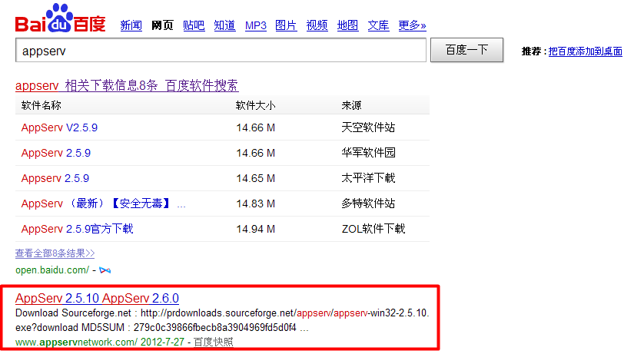Go to 贴吧 tab
644x354 pixels.
click(x=194, y=25)
